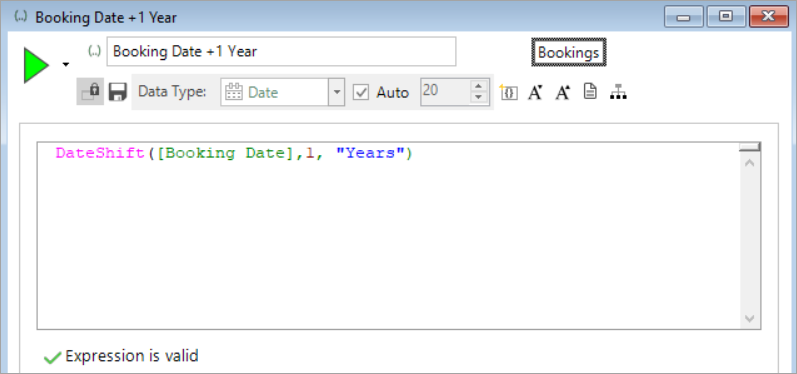
Task: Click the 'Expression is valid' status message
Action: click(x=132, y=356)
